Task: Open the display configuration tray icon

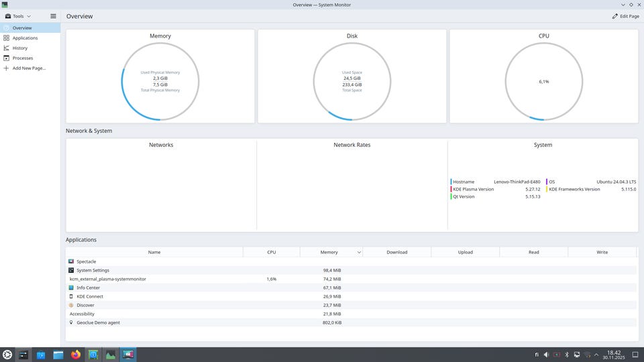Action: 577,355
